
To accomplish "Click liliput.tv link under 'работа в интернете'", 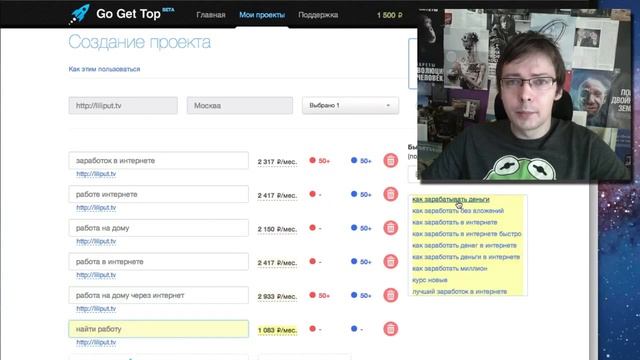I will (96, 275).
